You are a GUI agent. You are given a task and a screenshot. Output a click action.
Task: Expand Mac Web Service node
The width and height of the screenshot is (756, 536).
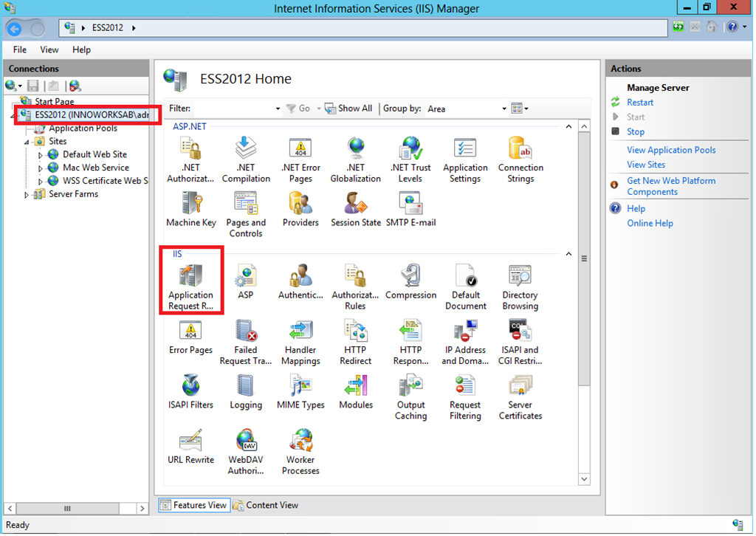pos(41,168)
